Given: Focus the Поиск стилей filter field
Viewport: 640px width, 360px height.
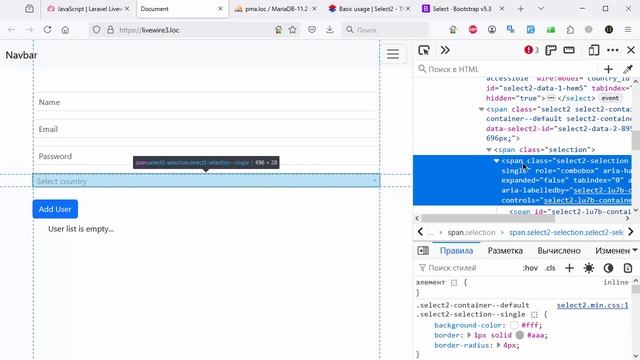Looking at the screenshot, I should [467, 268].
